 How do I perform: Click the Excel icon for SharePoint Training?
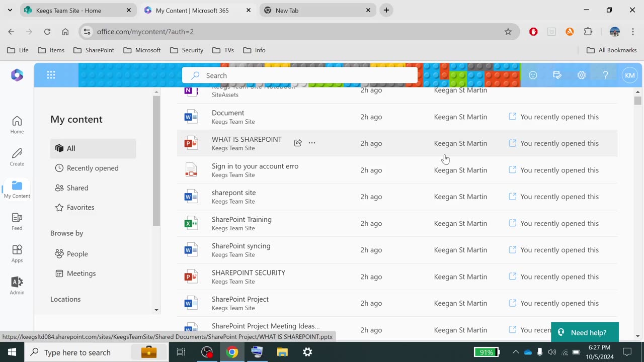(191, 223)
